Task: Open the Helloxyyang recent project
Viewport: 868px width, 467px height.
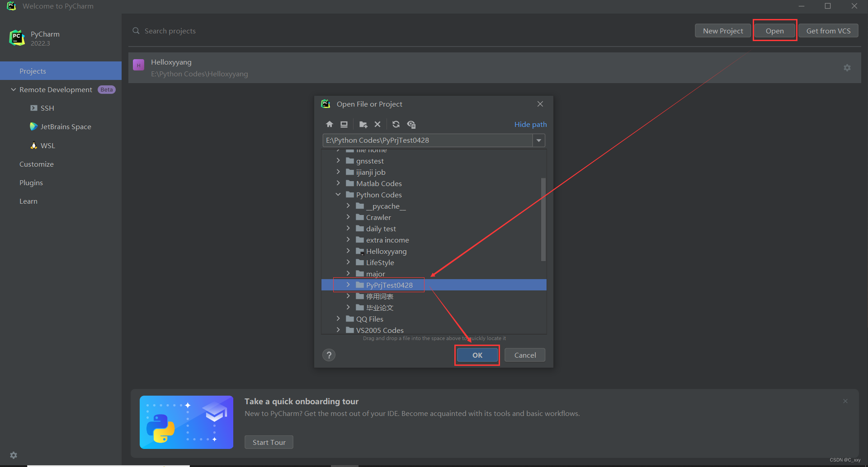Action: (x=495, y=68)
